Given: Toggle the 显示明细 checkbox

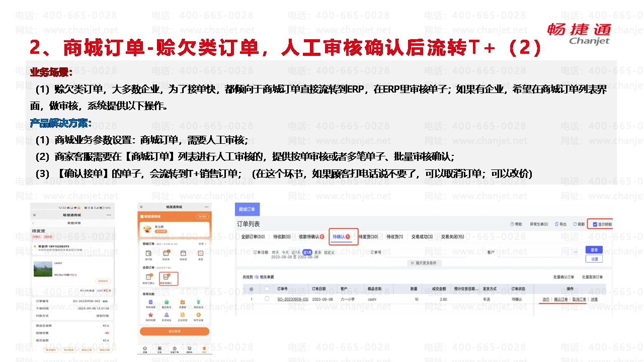Looking at the screenshot, I should (596, 224).
